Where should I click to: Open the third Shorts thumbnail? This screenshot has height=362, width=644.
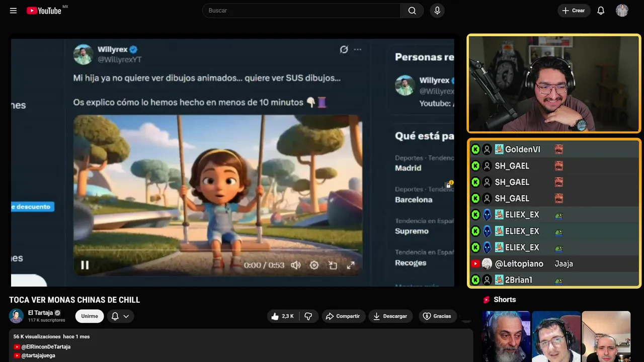(606, 336)
